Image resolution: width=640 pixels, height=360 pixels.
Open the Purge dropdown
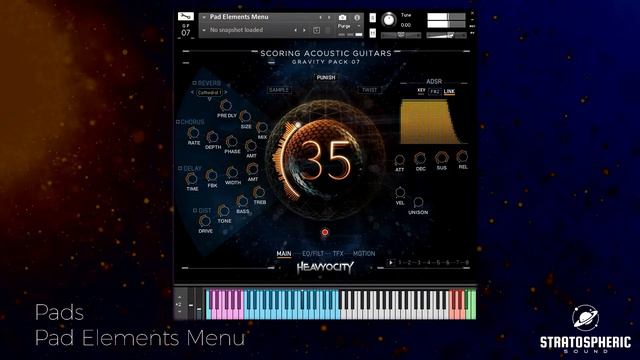(x=349, y=26)
